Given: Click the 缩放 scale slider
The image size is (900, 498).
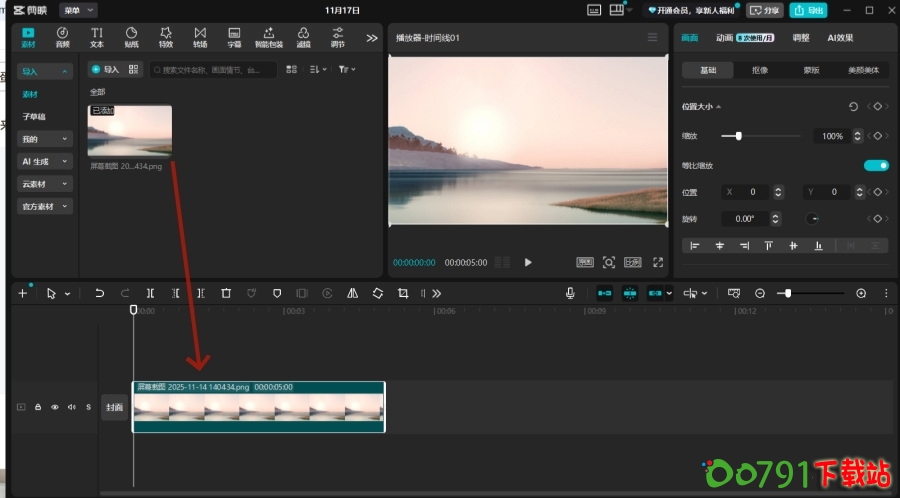Looking at the screenshot, I should click(739, 135).
